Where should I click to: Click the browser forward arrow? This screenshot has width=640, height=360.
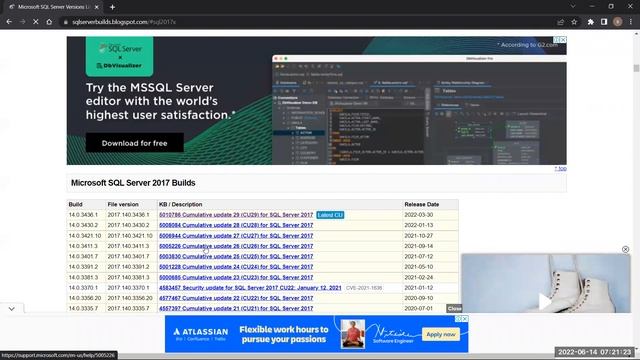point(22,22)
